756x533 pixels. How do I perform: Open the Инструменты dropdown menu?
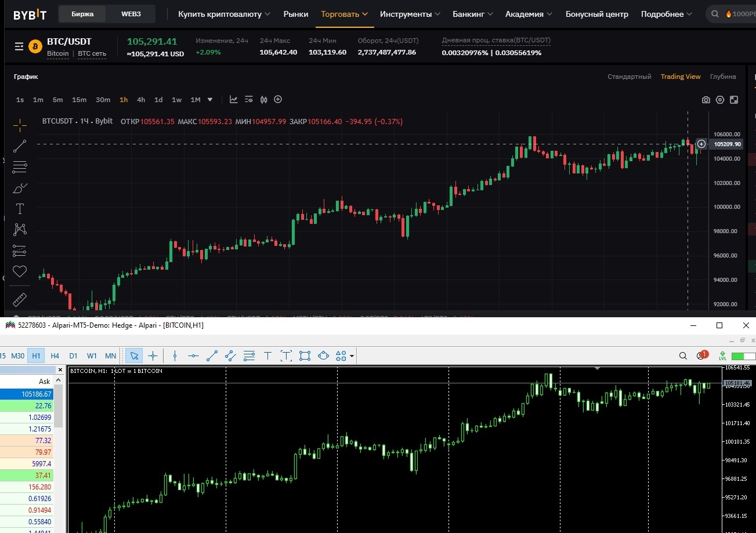tap(410, 14)
